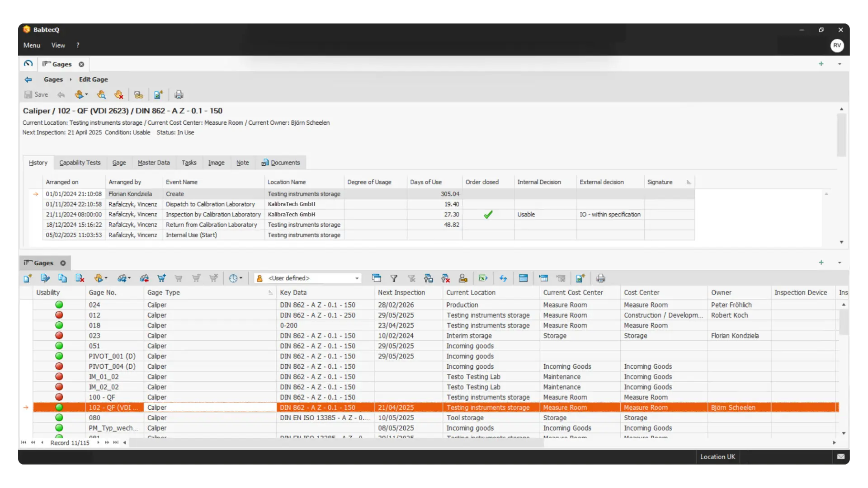Click the copy gage icon
Image resolution: width=868 pixels, height=488 pixels.
[x=62, y=278]
